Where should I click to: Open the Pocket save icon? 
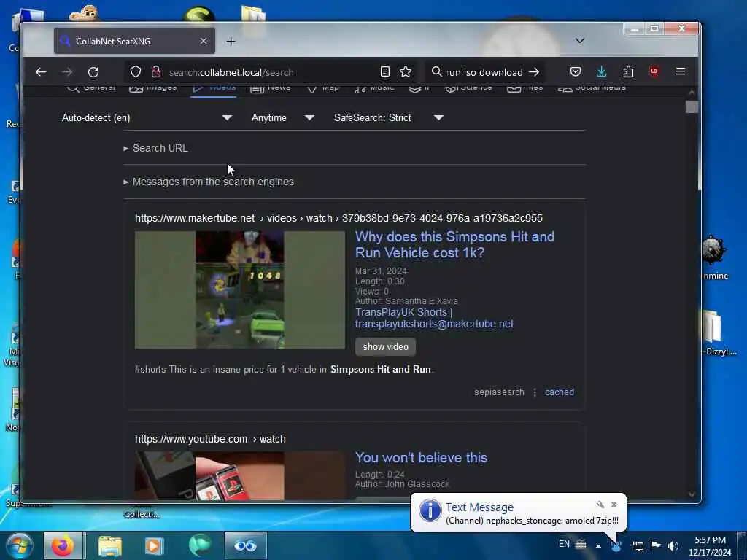pyautogui.click(x=576, y=72)
